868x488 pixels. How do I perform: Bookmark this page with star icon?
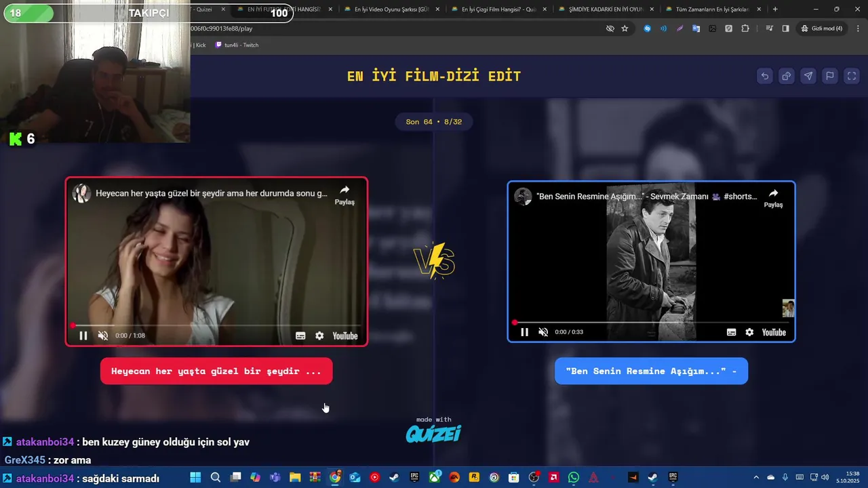coord(625,28)
